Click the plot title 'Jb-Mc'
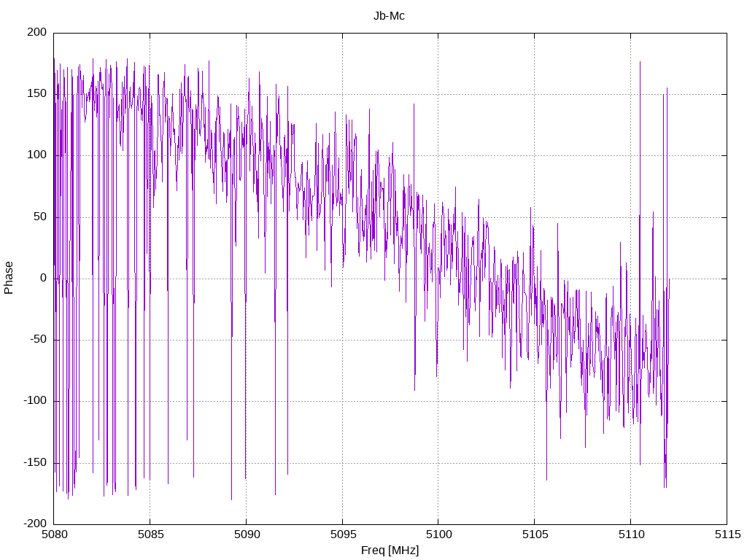This screenshot has height=560, width=747. [389, 16]
